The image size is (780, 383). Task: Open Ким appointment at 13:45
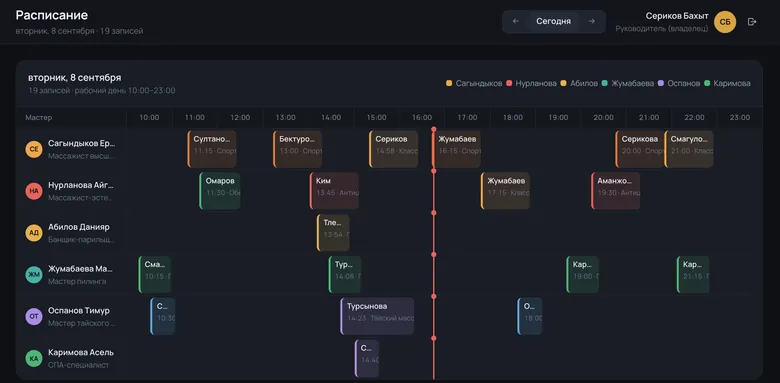tap(334, 191)
